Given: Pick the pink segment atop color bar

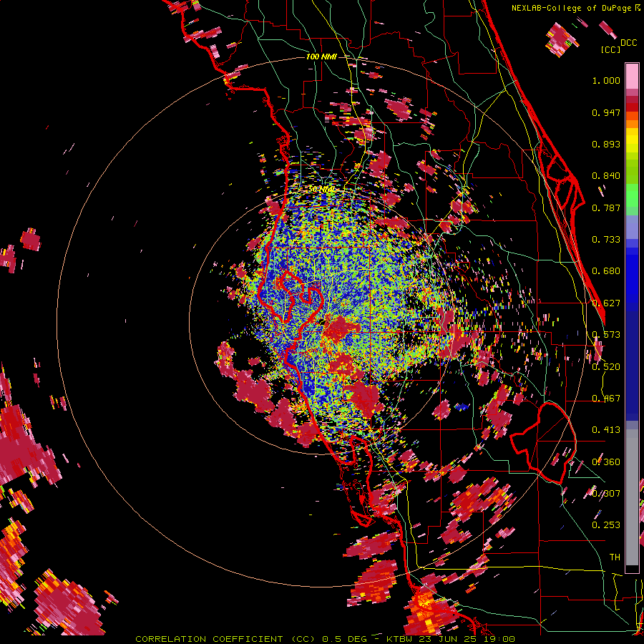Looking at the screenshot, I should 632,76.
